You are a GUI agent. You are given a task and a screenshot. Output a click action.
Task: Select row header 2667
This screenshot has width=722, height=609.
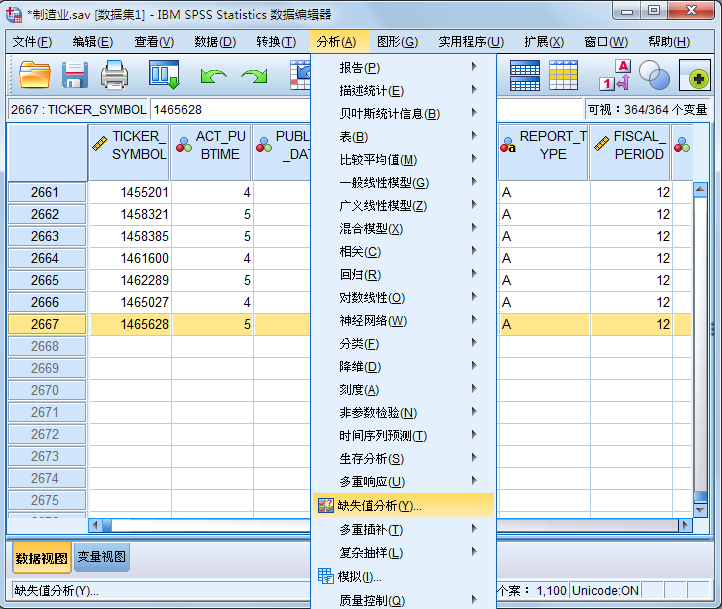point(47,324)
